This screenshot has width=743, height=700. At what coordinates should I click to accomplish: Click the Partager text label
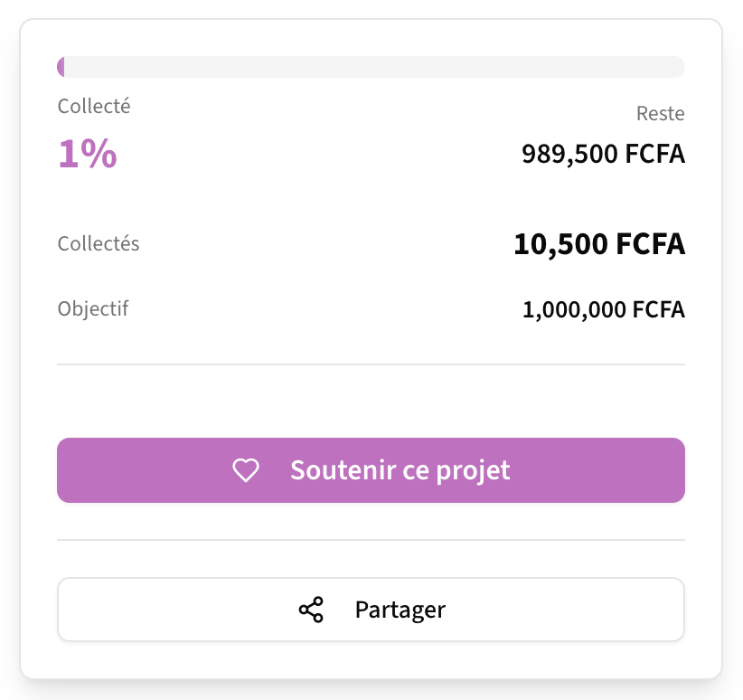(x=399, y=610)
